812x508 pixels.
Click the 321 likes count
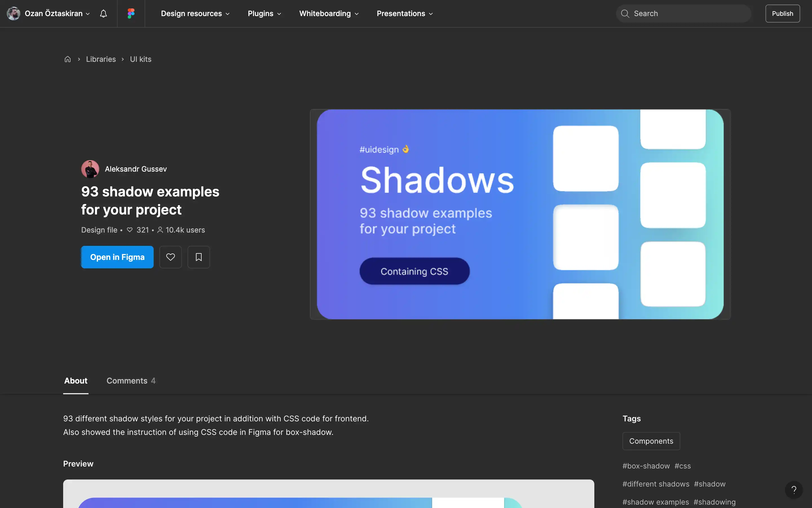point(138,230)
